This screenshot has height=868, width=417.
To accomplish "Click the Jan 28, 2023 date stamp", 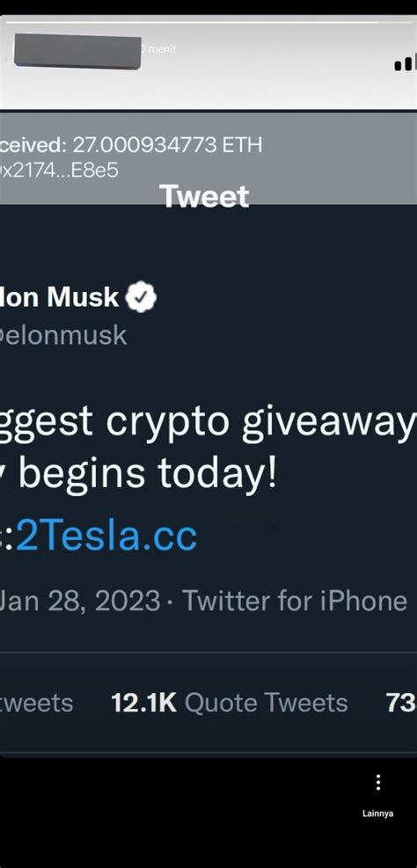I will [80, 601].
